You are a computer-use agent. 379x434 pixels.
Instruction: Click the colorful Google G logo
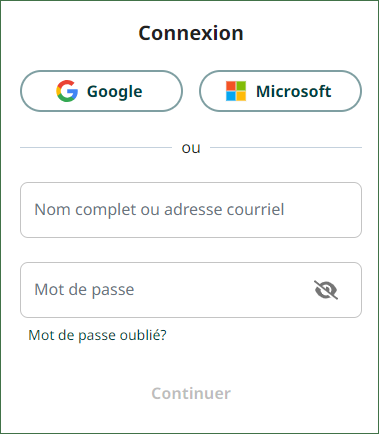67,91
